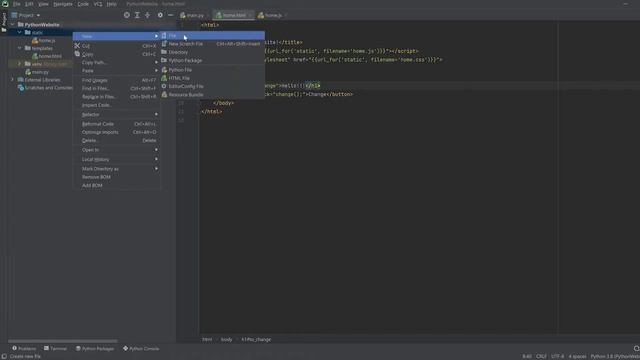The image size is (640, 360).
Task: Open the VCS menu
Action: tap(98, 4)
